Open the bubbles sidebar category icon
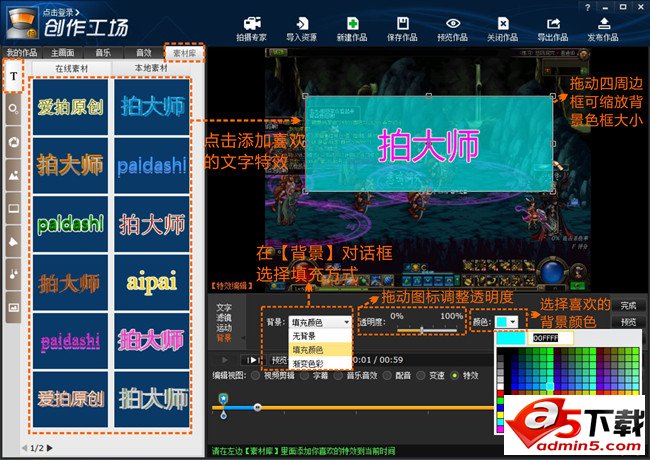This screenshot has width=650, height=460. [x=13, y=109]
